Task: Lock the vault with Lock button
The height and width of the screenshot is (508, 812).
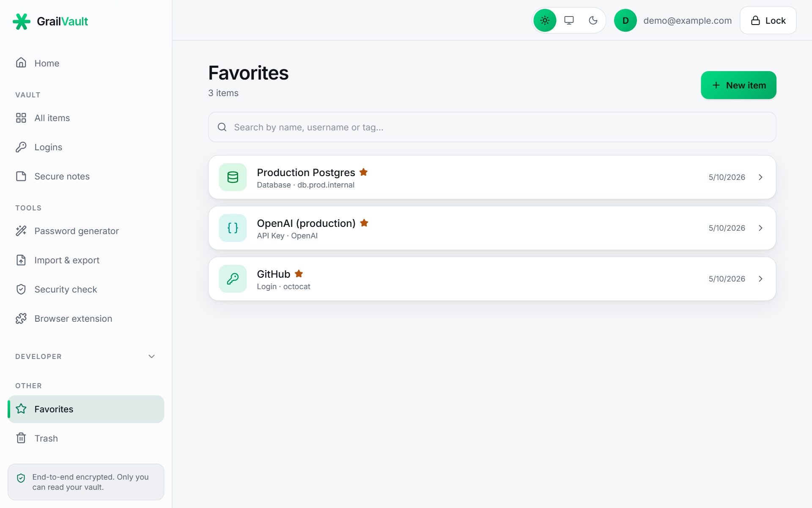Action: coord(768,20)
